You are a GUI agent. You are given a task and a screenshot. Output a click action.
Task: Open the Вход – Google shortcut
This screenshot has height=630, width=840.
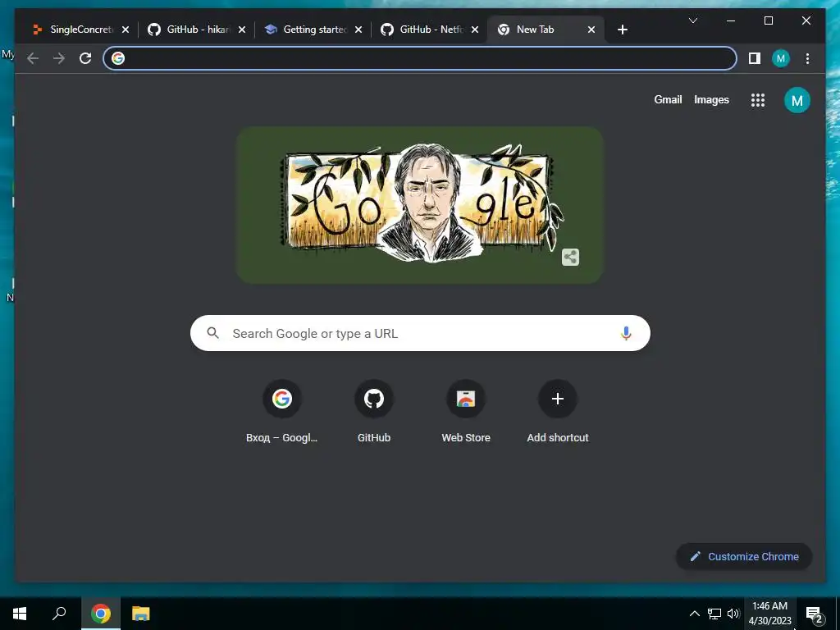tap(282, 412)
